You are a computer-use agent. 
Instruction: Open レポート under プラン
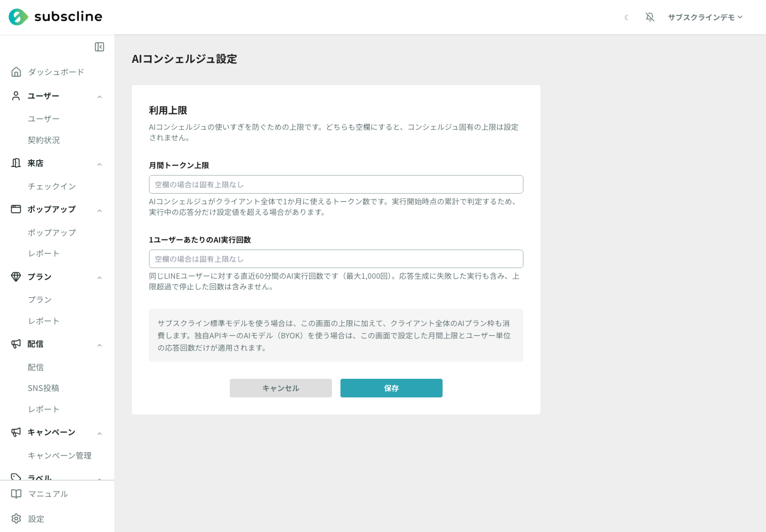click(x=44, y=321)
